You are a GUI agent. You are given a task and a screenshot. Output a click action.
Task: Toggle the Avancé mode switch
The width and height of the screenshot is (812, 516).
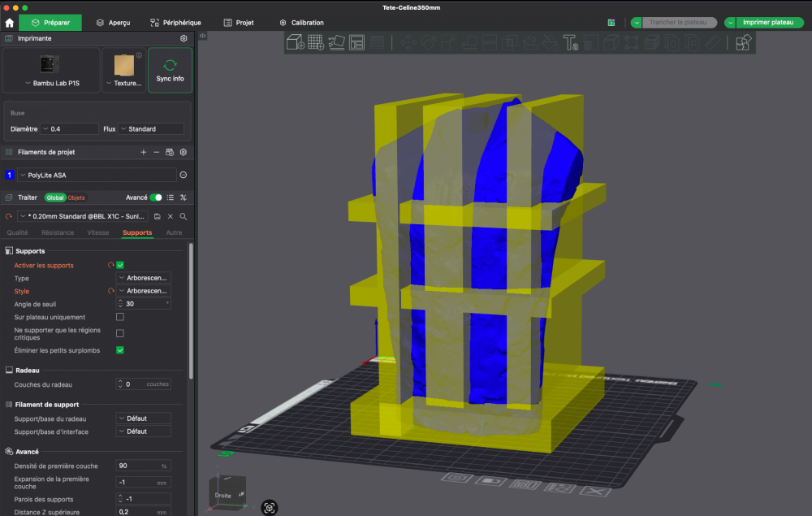[156, 197]
